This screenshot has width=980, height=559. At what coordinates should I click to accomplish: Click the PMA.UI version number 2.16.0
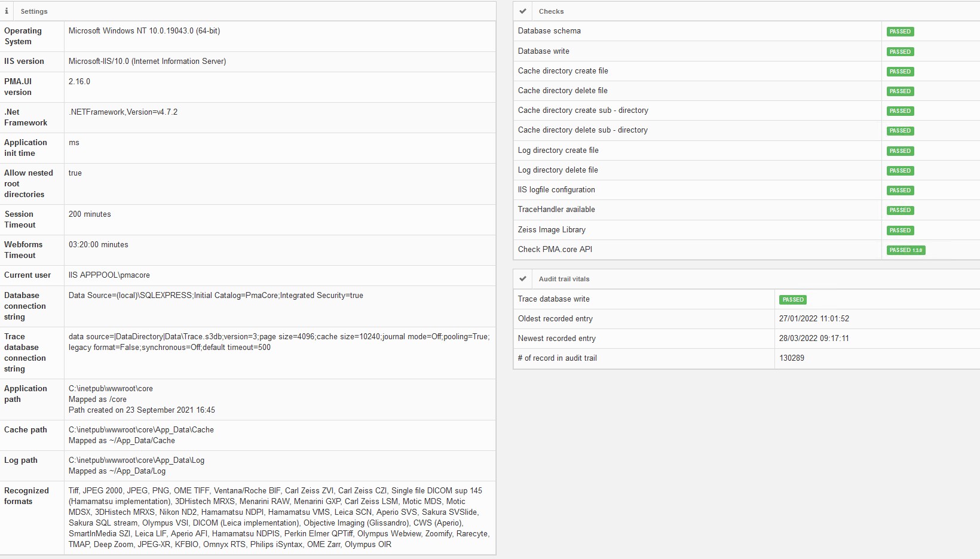point(79,82)
